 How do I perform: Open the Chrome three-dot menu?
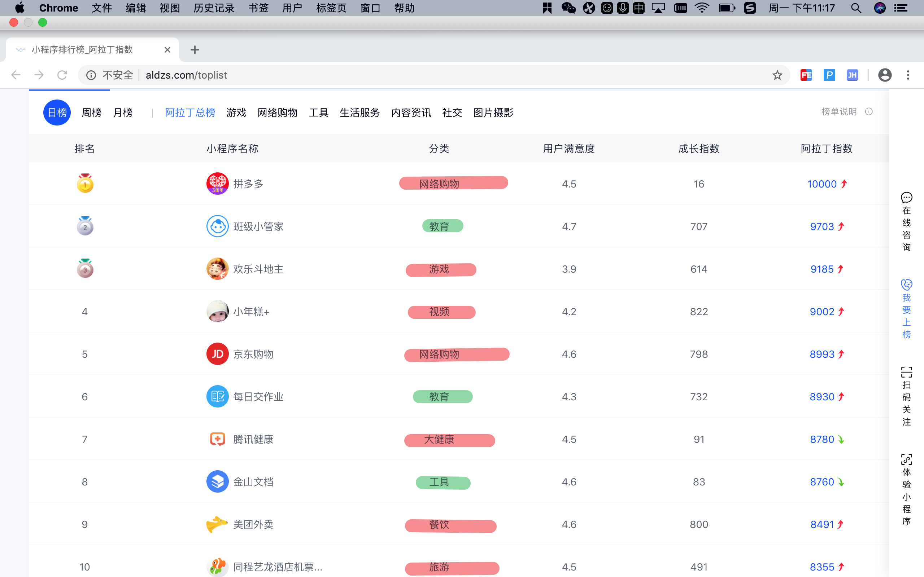[908, 75]
